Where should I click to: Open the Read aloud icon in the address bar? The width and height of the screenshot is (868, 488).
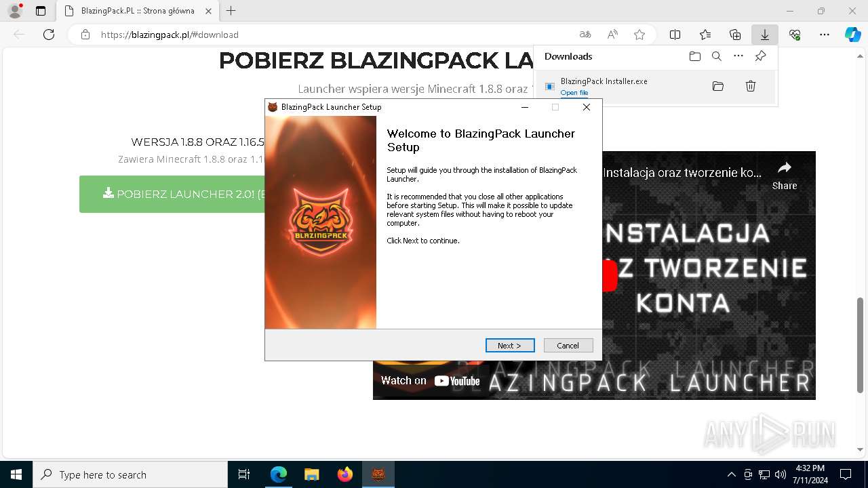coord(612,35)
